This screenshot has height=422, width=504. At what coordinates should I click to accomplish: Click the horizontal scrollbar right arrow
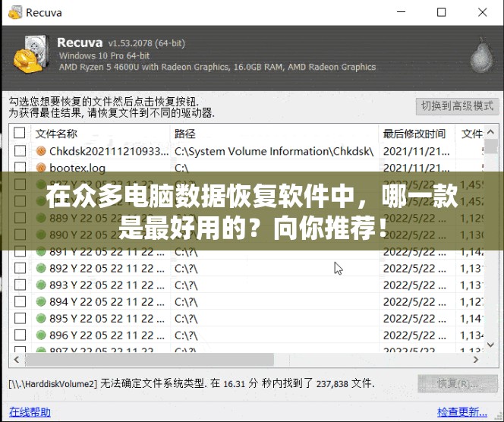[476, 360]
